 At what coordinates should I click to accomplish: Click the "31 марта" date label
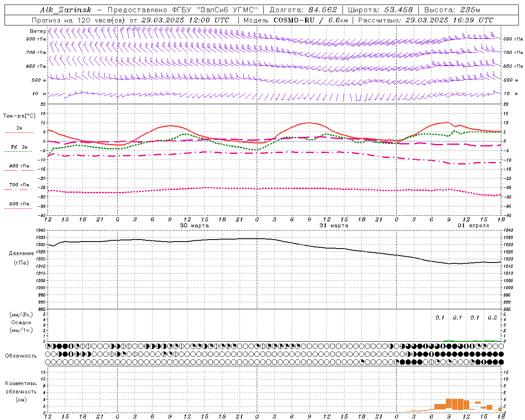(334, 226)
